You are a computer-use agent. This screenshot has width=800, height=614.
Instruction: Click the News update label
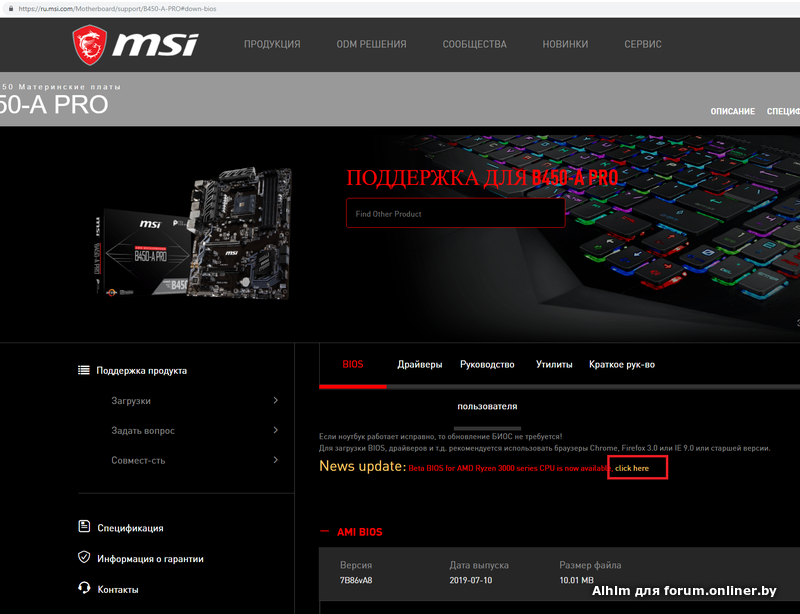click(x=363, y=466)
